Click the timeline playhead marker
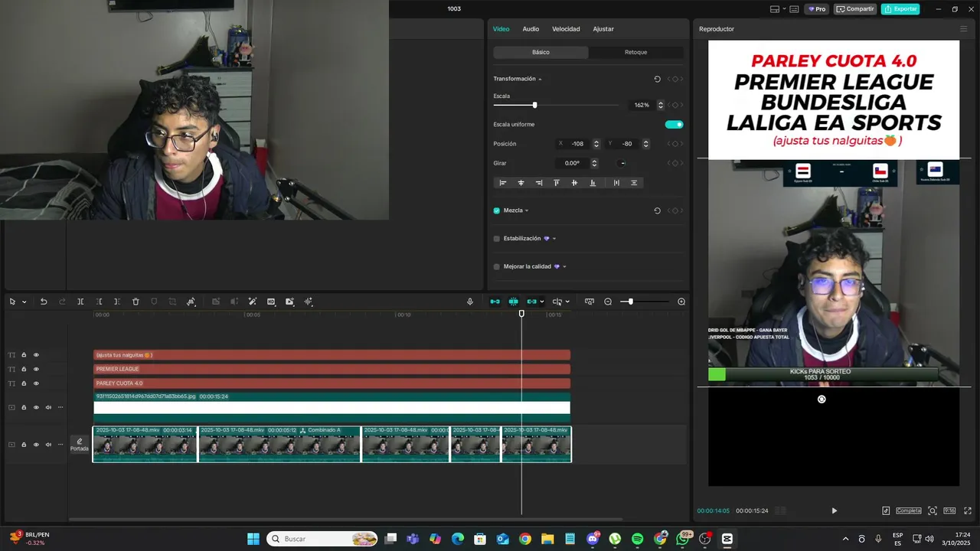The image size is (980, 551). pyautogui.click(x=521, y=314)
